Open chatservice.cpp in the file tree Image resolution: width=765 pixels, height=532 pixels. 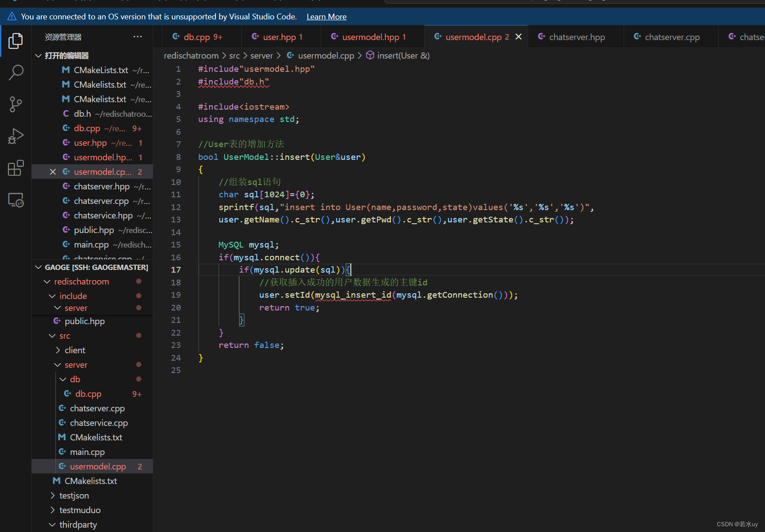[x=92, y=423]
